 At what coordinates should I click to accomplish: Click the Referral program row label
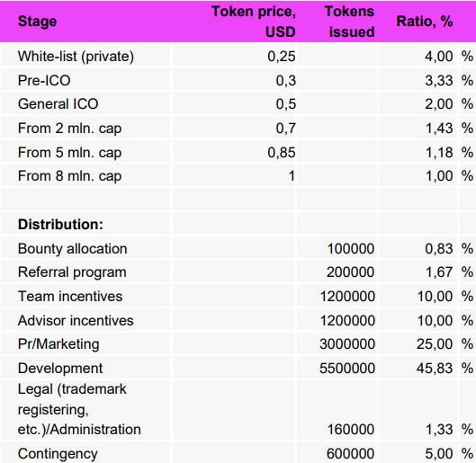coord(72,272)
